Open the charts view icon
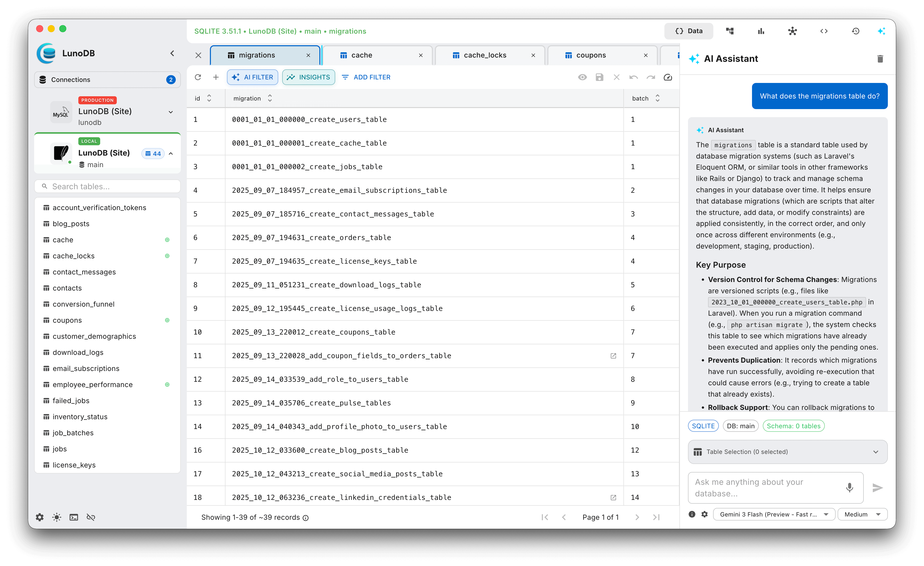The image size is (924, 566). pyautogui.click(x=761, y=31)
